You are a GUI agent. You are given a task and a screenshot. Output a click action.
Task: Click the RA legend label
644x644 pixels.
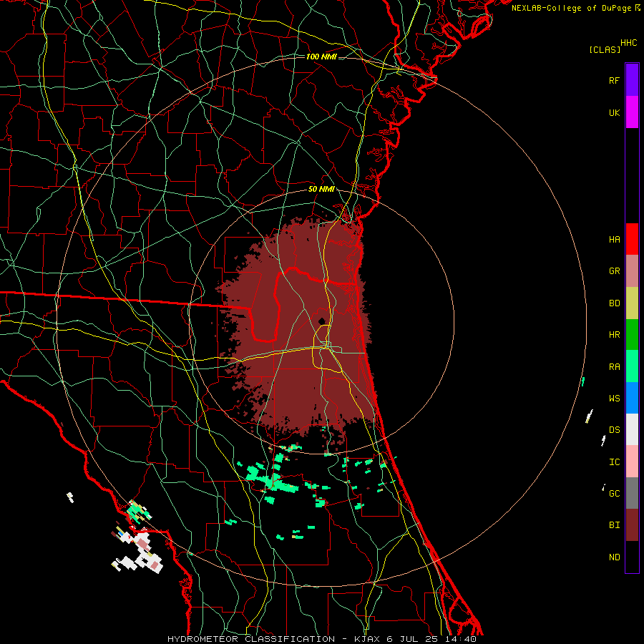point(614,366)
